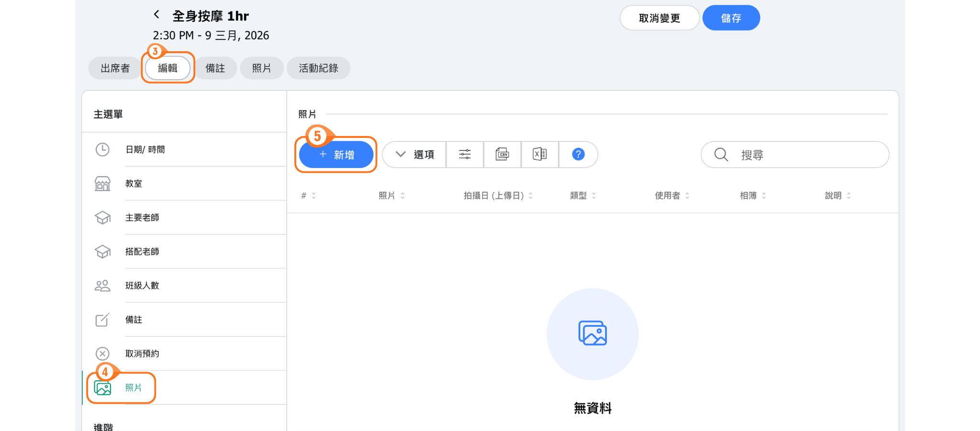The width and height of the screenshot is (980, 431).
Task: Select 取消預約 in the sidebar
Action: [x=142, y=353]
